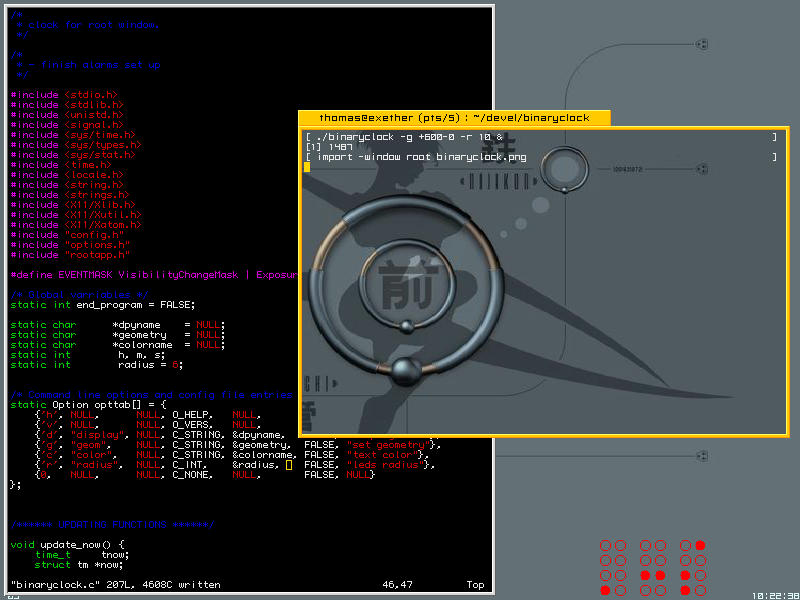Click the 'void update_now() {' line

67,544
